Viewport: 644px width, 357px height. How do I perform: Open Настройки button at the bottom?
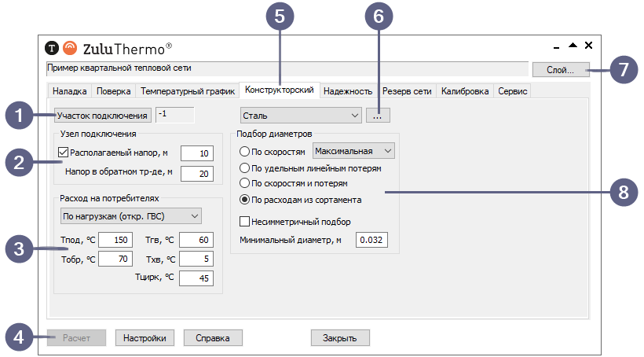pyautogui.click(x=145, y=338)
